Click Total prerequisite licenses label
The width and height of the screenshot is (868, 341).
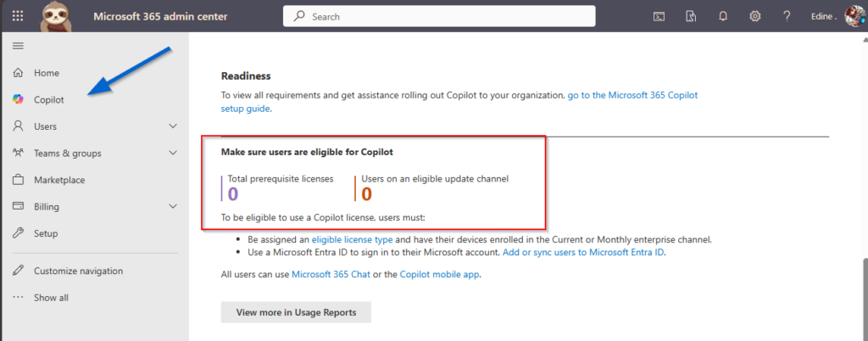click(x=281, y=179)
